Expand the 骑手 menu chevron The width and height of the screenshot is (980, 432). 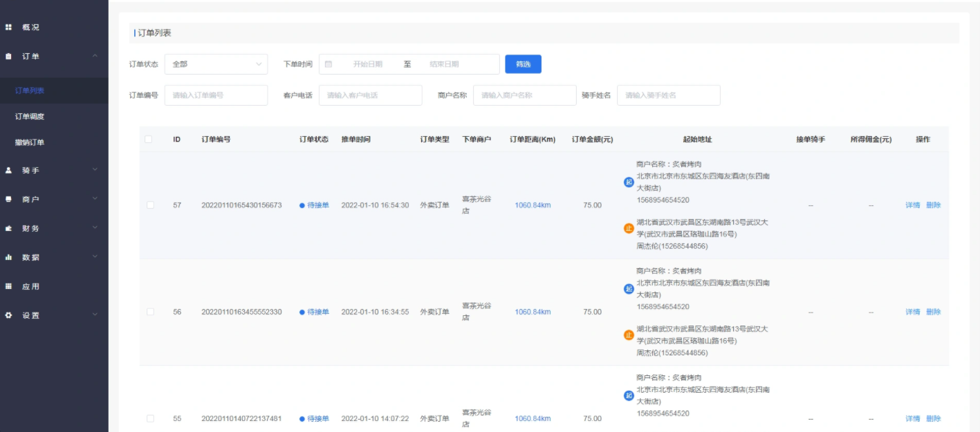95,170
